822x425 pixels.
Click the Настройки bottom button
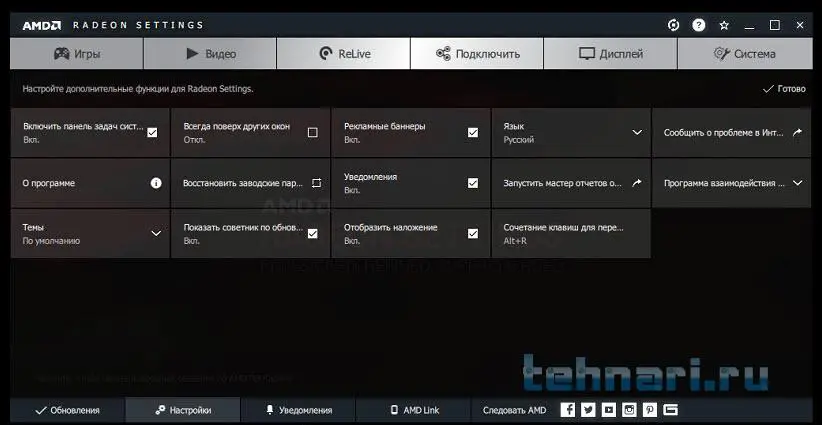click(183, 410)
